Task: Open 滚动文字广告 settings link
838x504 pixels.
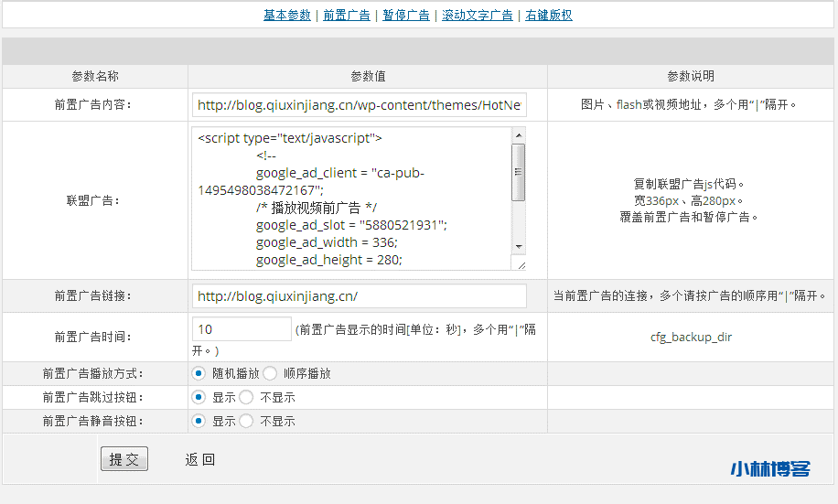Action: (478, 15)
